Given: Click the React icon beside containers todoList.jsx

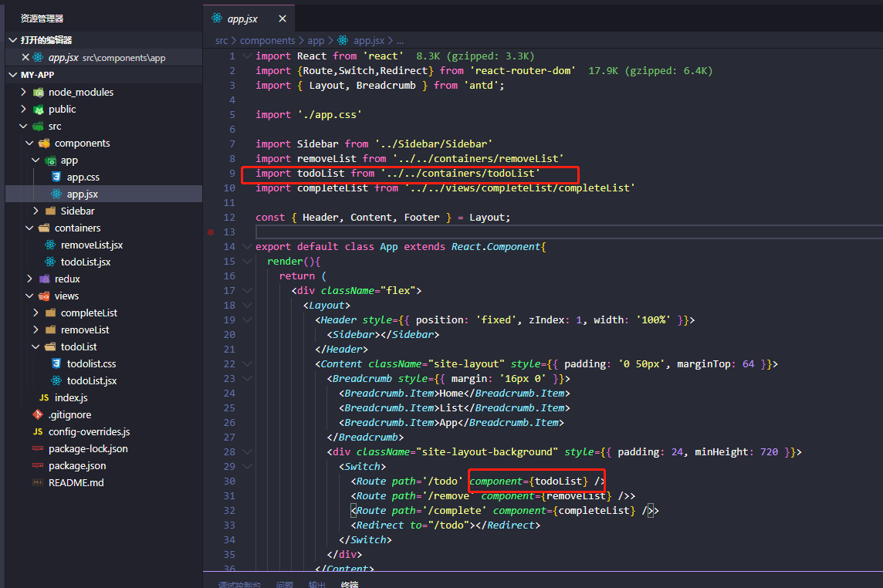Looking at the screenshot, I should 50,262.
